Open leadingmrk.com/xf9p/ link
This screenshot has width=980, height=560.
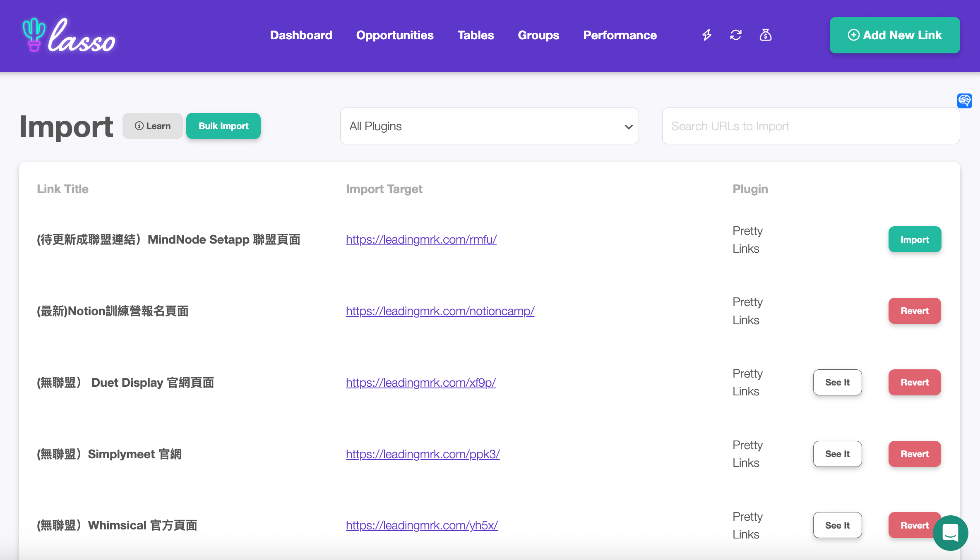coord(421,383)
